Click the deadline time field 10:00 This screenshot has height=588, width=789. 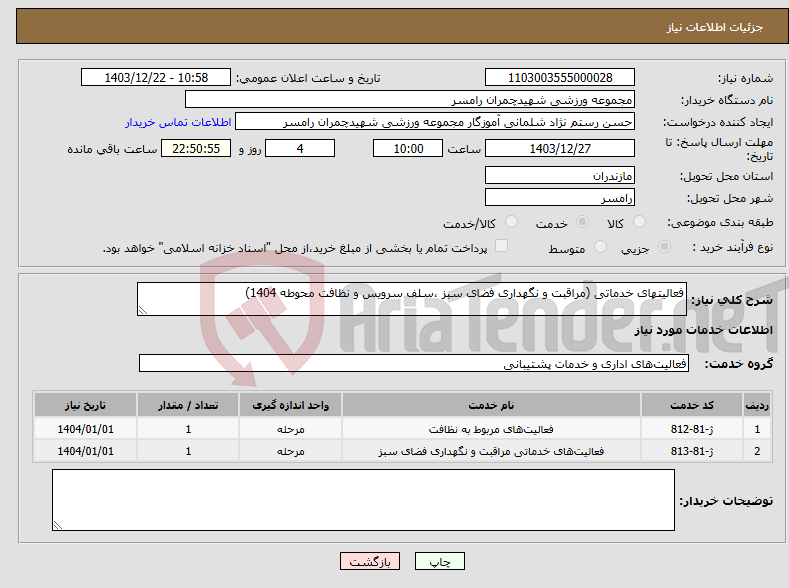point(408,148)
